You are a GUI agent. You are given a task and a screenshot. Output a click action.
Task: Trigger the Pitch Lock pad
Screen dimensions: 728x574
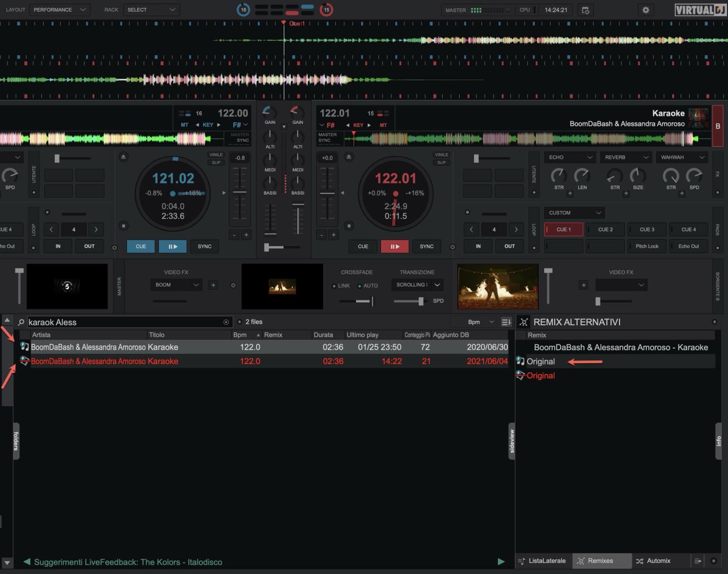click(x=647, y=246)
